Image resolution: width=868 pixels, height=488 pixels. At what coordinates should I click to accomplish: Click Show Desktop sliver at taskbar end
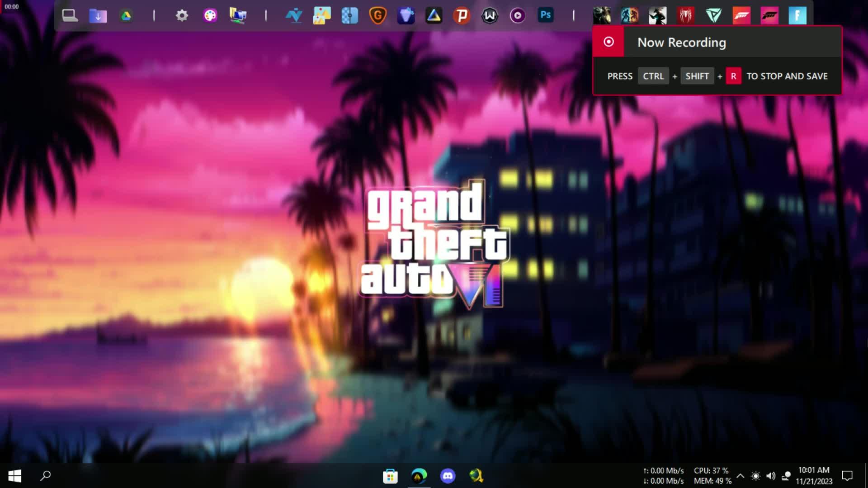866,476
